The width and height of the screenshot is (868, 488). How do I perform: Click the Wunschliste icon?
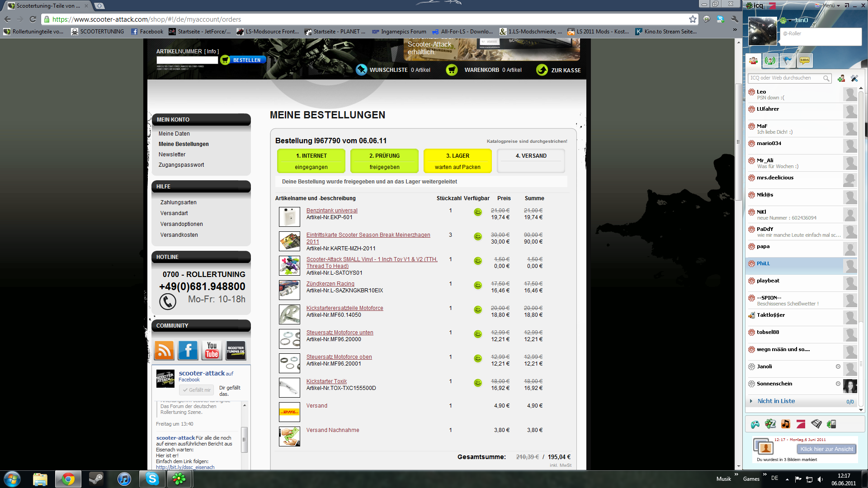[361, 70]
